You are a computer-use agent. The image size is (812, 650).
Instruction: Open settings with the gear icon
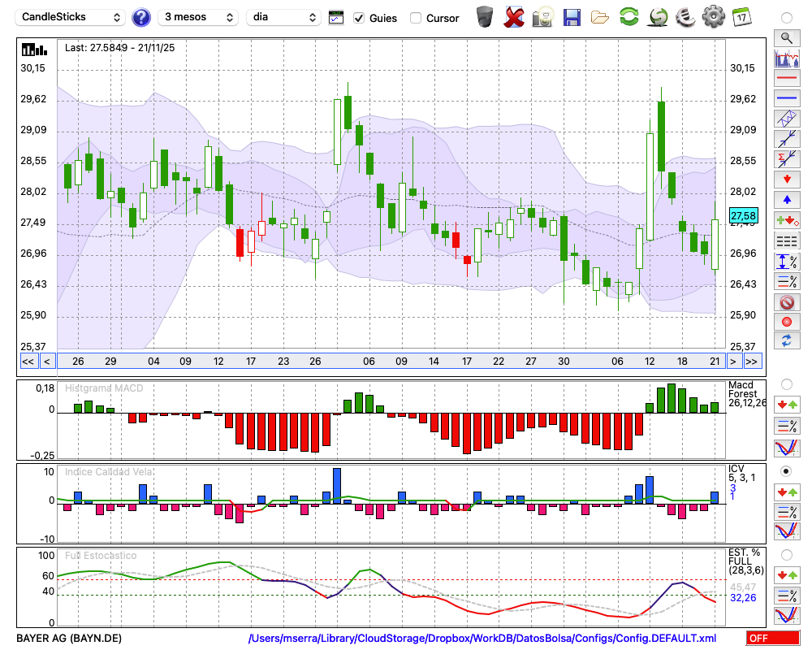pyautogui.click(x=713, y=16)
